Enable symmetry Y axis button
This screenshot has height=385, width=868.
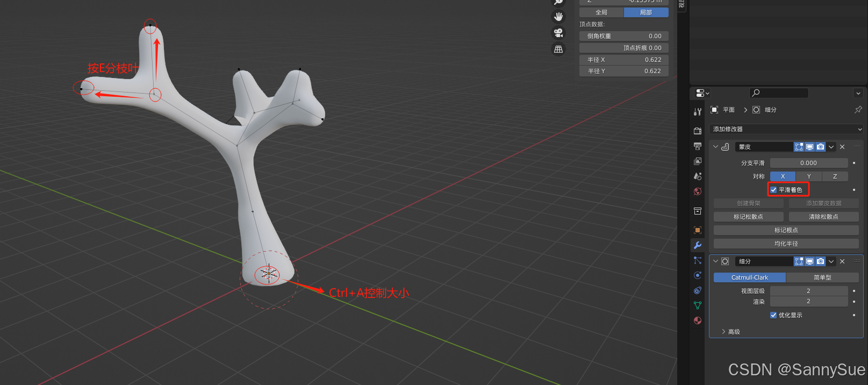[x=809, y=176]
